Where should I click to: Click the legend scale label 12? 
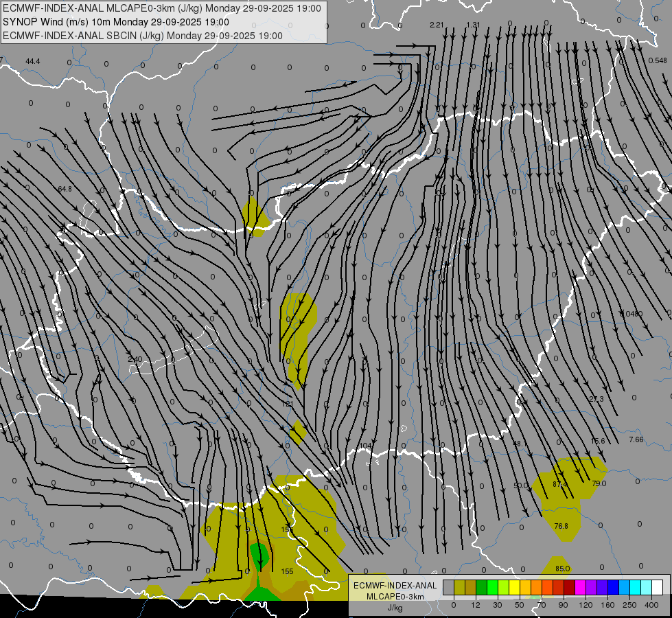pos(475,605)
